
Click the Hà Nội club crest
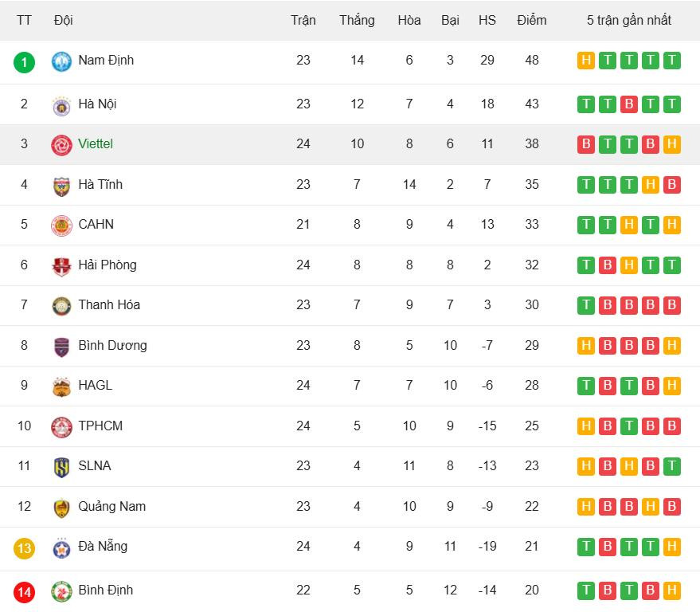[x=61, y=105]
